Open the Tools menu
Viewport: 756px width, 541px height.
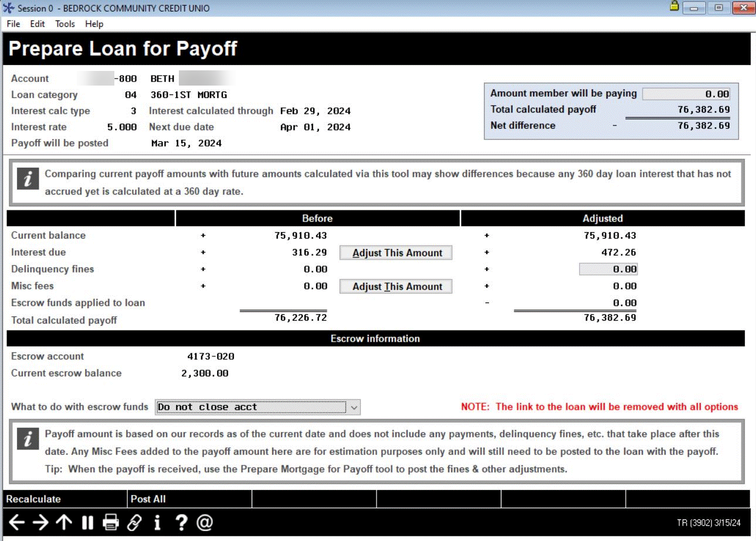pyautogui.click(x=65, y=24)
